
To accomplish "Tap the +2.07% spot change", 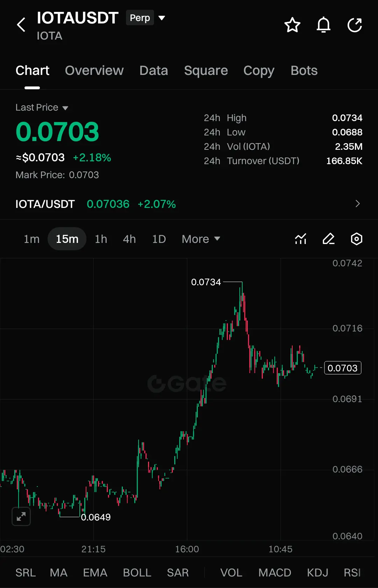I will tap(157, 204).
